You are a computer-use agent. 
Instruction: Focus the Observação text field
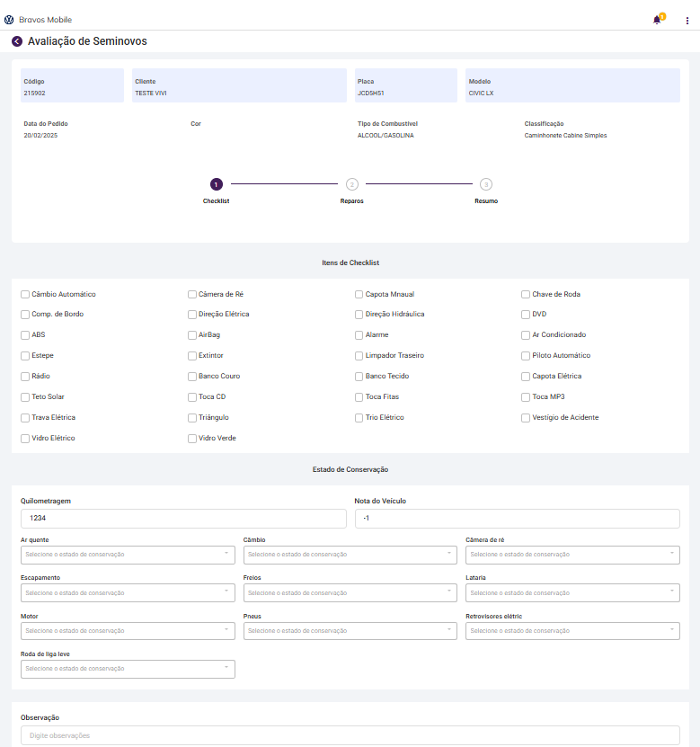(350, 736)
